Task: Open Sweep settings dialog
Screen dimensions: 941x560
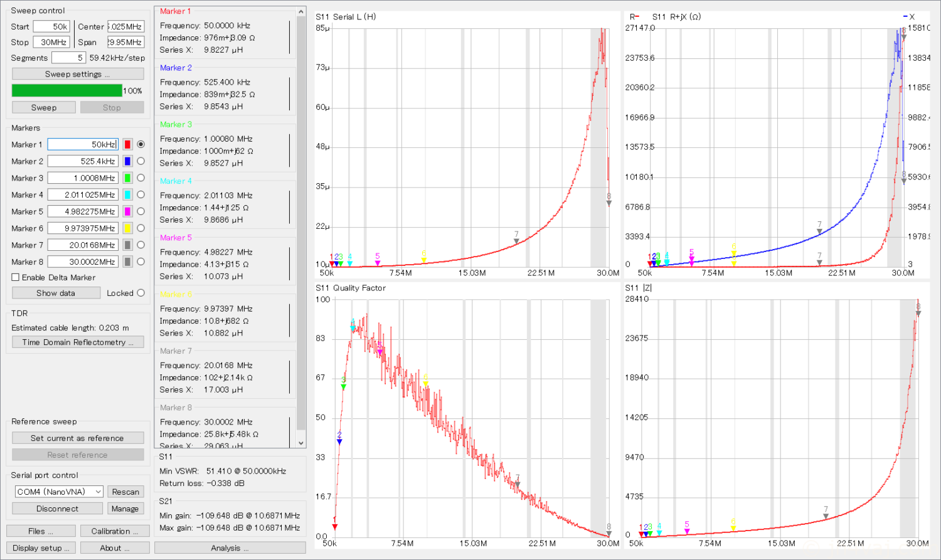Action: click(78, 74)
